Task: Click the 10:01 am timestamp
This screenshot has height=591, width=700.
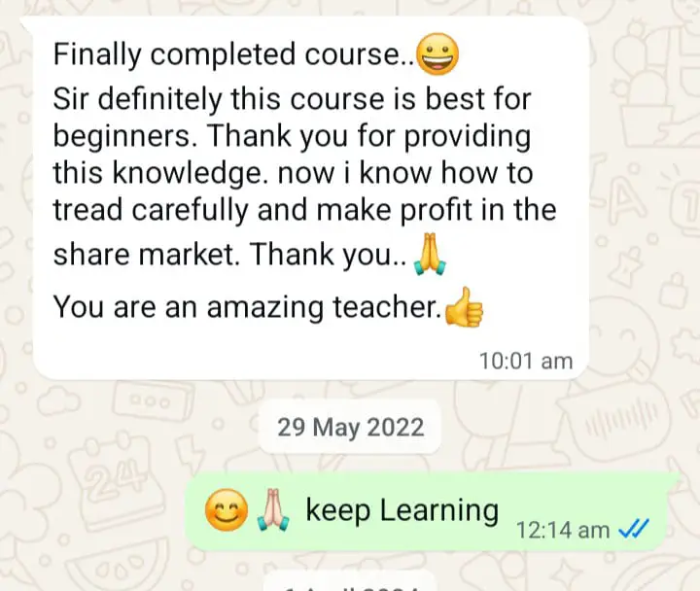Action: [x=526, y=362]
